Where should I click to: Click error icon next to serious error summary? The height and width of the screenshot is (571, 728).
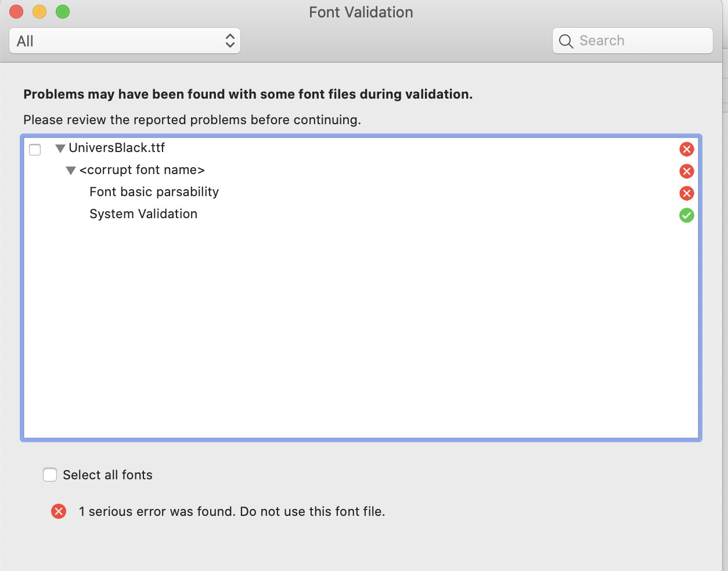(x=59, y=511)
